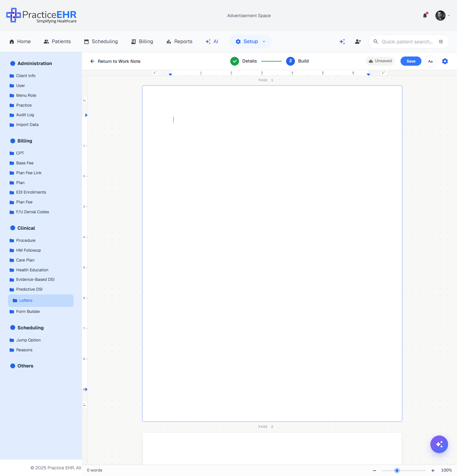Click the page 2 area
Viewport: 457px width, 476px height.
pos(272,448)
